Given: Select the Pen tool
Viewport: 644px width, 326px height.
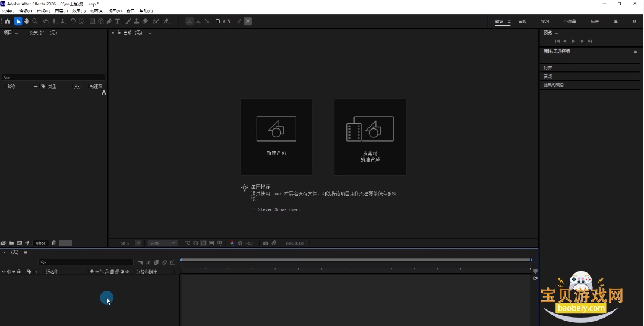Looking at the screenshot, I should point(109,21).
